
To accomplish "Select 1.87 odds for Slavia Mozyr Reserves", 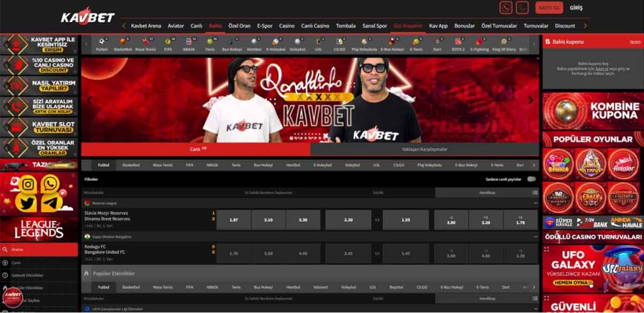I will [234, 220].
